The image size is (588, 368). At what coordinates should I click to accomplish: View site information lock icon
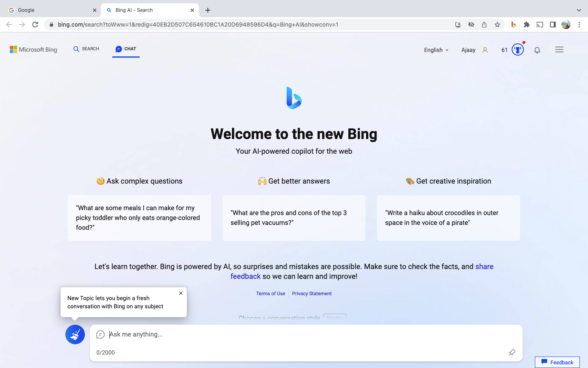click(51, 25)
